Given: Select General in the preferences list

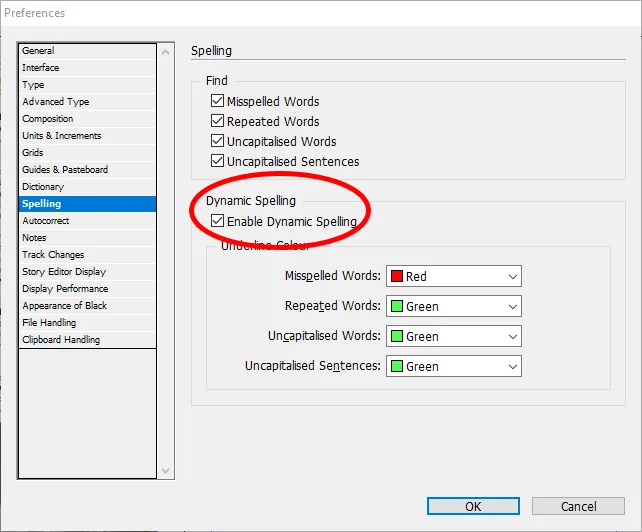Looking at the screenshot, I should 39,51.
